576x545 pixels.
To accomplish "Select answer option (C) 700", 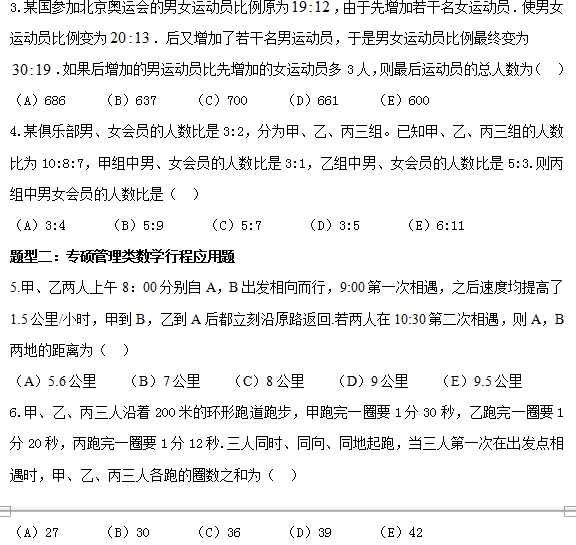I will coord(222,100).
